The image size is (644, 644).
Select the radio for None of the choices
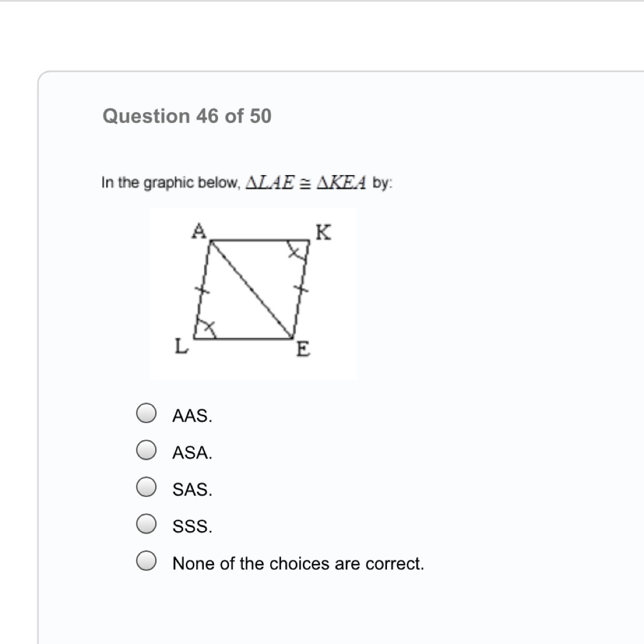pyautogui.click(x=146, y=560)
